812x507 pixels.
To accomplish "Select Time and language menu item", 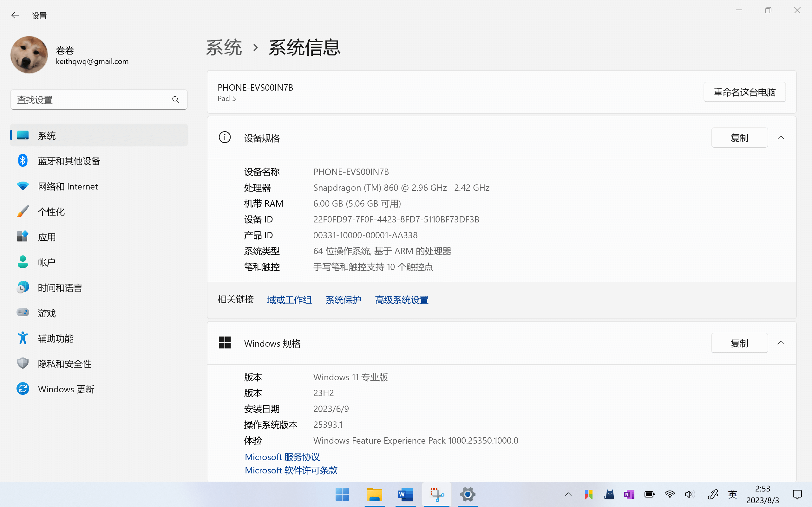I will coord(60,288).
